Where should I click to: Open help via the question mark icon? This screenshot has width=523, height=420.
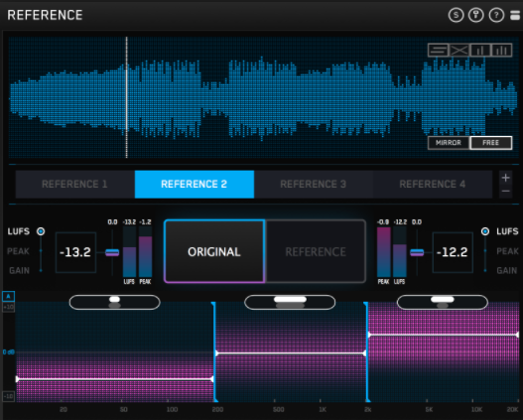(x=496, y=15)
